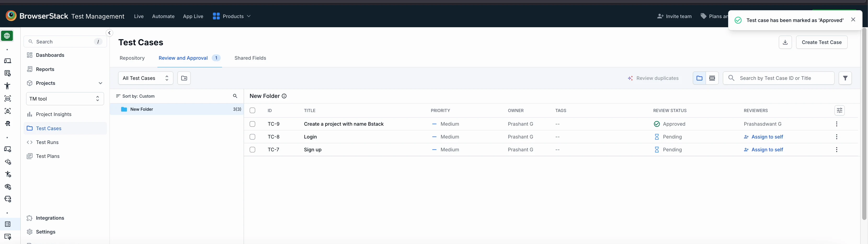
Task: Open the three-dot menu for TC-7
Action: [836, 149]
